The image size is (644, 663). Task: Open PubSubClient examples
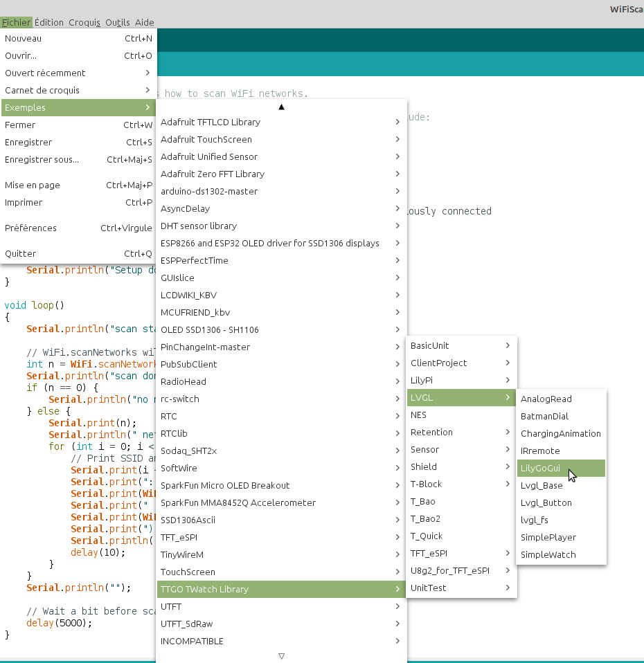coord(281,365)
